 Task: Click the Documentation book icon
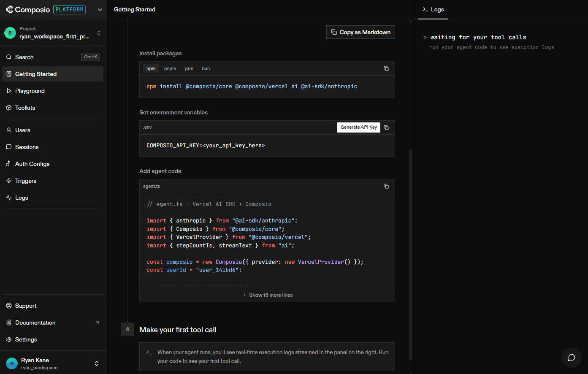pos(9,323)
